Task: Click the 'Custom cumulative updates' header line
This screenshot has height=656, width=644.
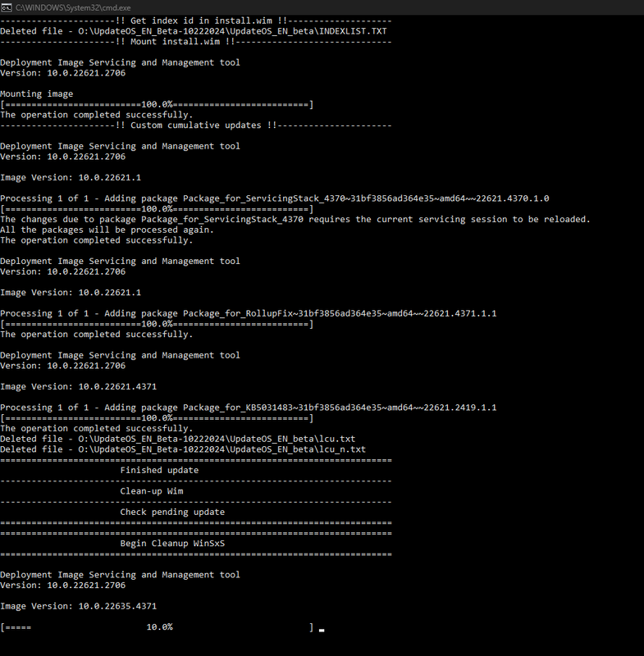Action: (196, 125)
